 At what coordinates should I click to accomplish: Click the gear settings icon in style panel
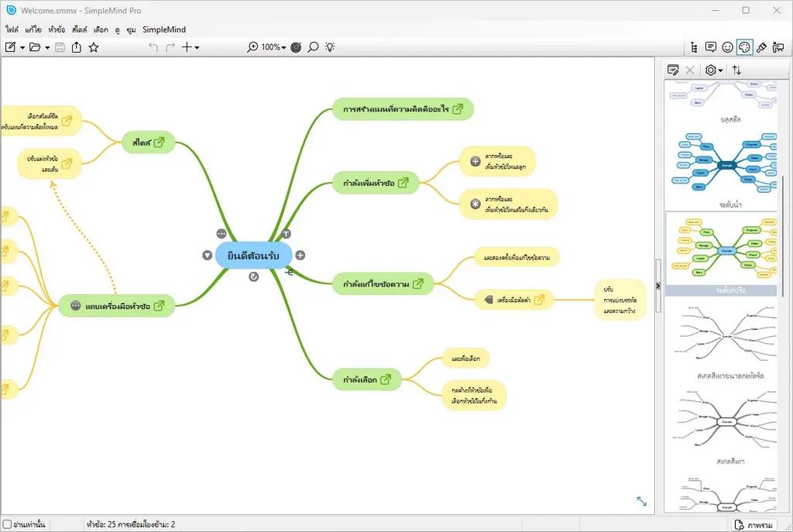[x=711, y=70]
